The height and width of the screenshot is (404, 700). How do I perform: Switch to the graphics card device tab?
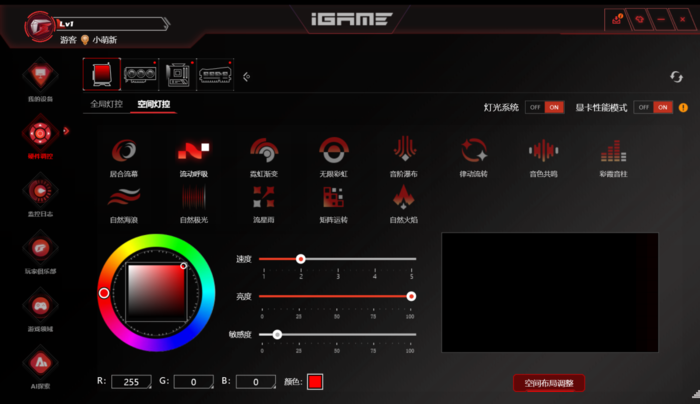[140, 74]
